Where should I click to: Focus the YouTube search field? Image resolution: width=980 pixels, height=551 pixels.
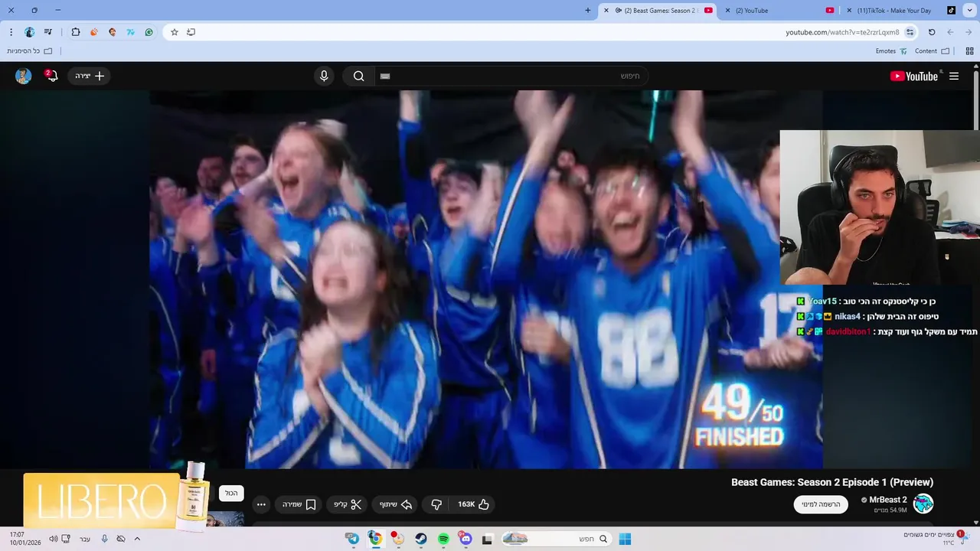[513, 76]
